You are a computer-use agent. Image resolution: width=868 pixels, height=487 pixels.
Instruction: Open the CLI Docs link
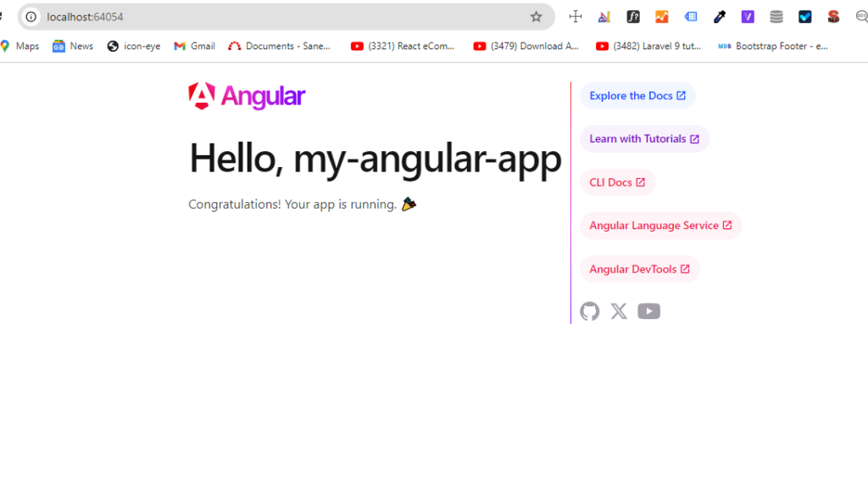tap(617, 182)
